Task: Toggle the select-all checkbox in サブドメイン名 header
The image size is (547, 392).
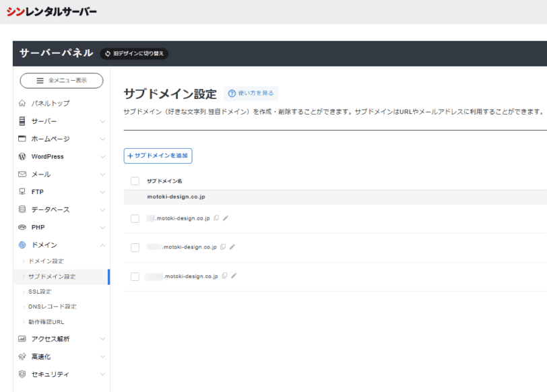Action: click(135, 181)
